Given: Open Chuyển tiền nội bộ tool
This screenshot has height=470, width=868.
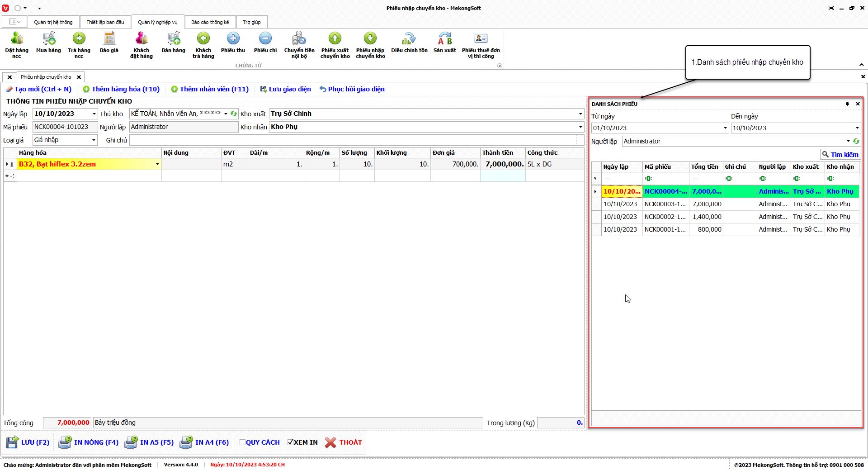Looking at the screenshot, I should point(299,39).
